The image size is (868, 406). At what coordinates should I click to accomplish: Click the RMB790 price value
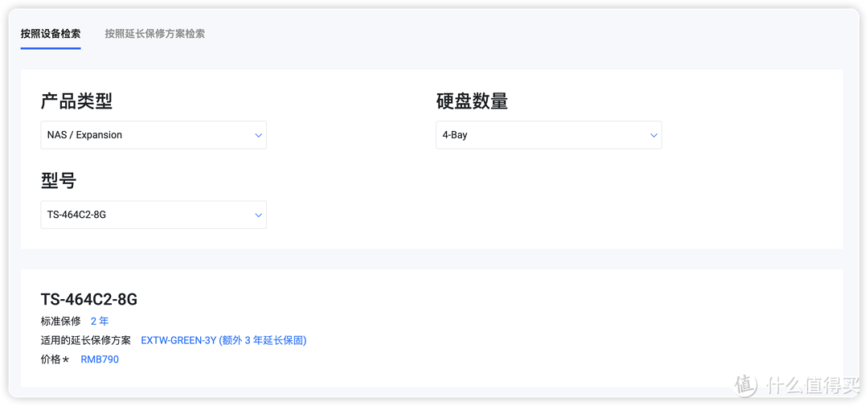[x=100, y=359]
